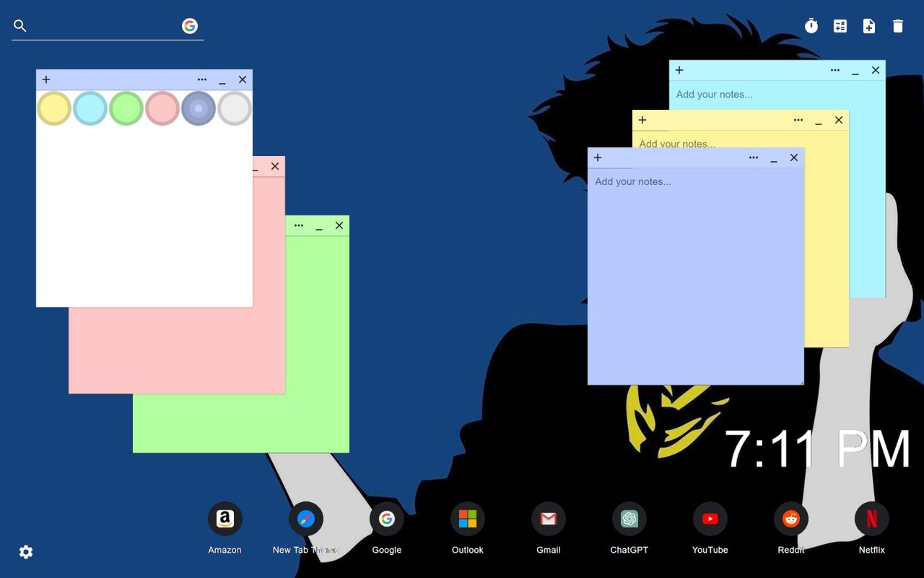Choose the green color swatch
The height and width of the screenshot is (578, 924).
126,108
